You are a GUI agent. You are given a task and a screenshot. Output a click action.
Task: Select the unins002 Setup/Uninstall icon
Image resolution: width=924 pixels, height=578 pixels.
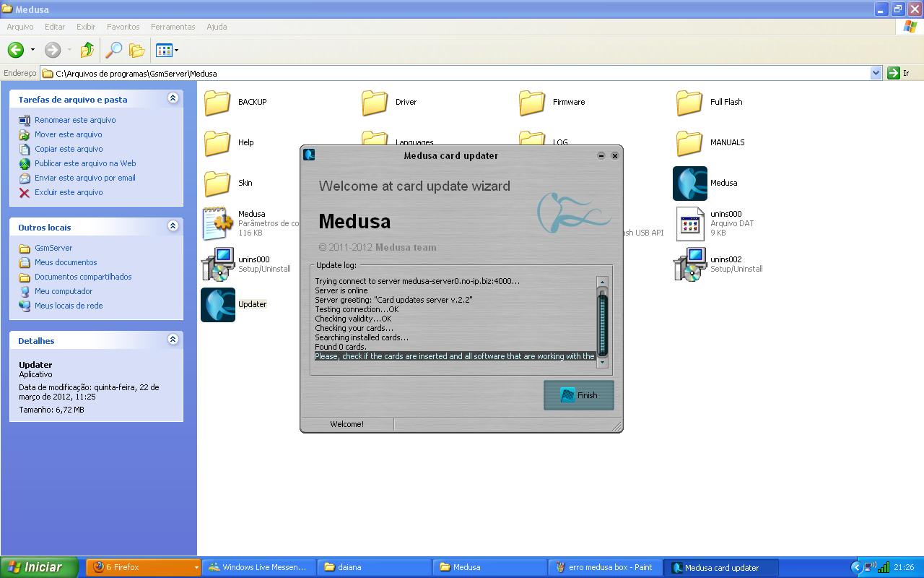[690, 264]
